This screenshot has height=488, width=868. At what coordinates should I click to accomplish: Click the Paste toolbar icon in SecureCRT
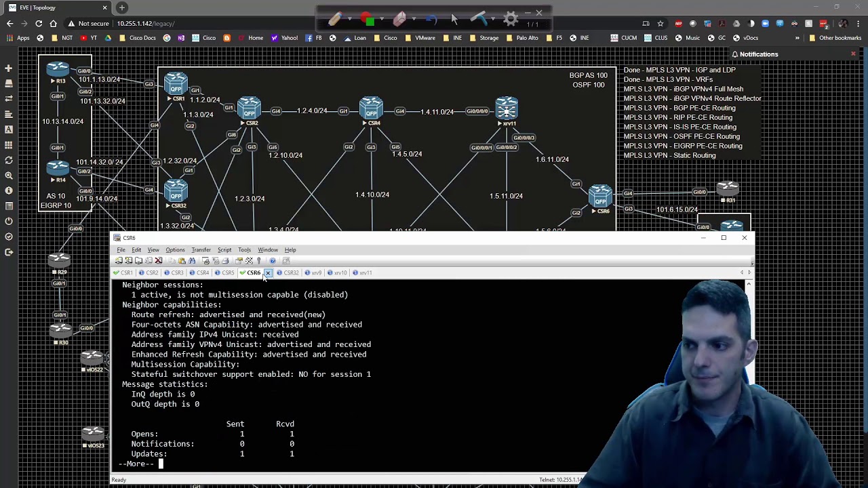pyautogui.click(x=182, y=261)
